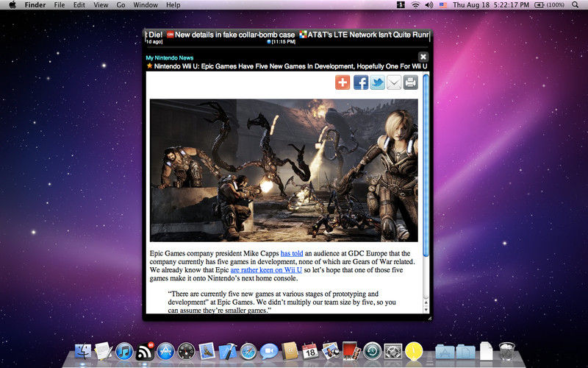Open the File menu
The height and width of the screenshot is (368, 588).
60,5
